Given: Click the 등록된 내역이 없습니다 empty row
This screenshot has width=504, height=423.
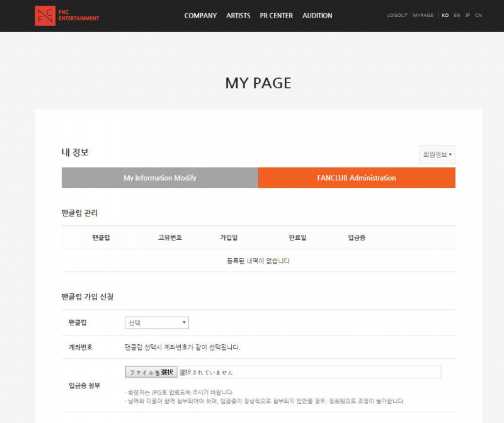Looking at the screenshot, I should [258, 261].
